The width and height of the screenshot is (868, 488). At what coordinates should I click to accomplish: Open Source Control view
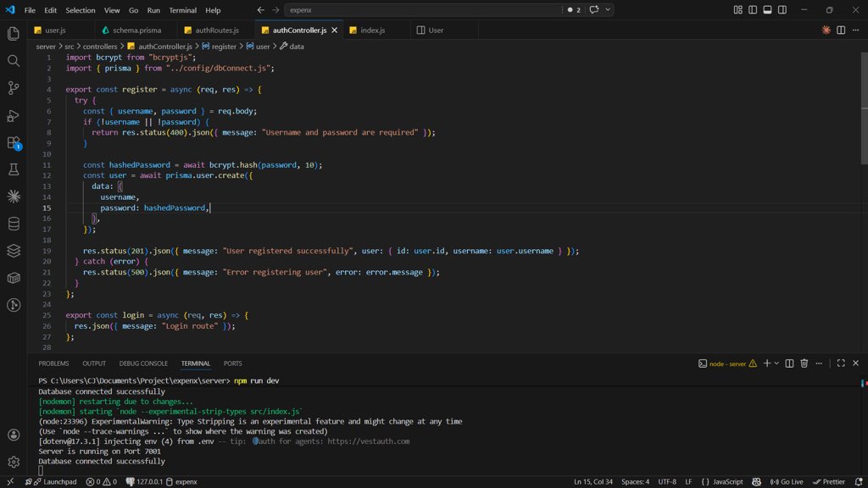pos(14,88)
